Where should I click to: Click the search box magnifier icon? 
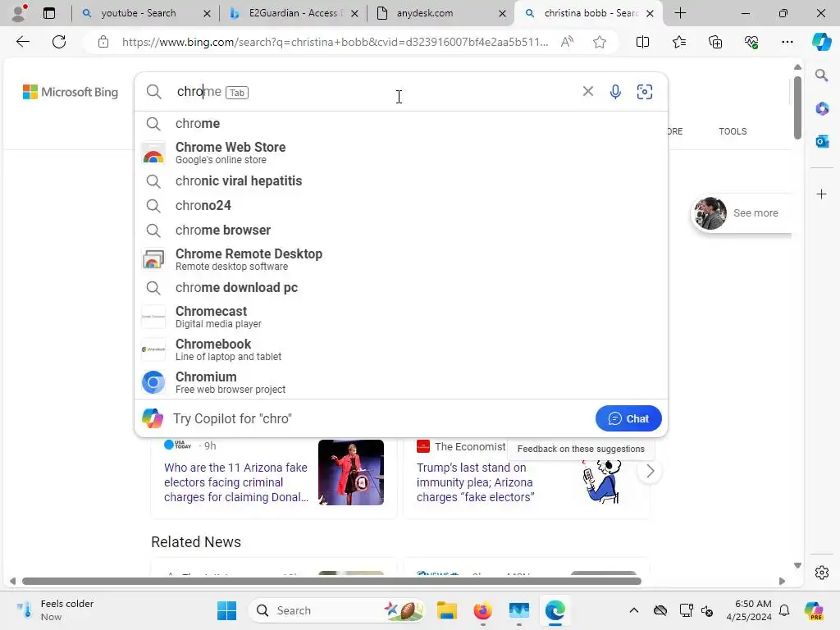[153, 92]
